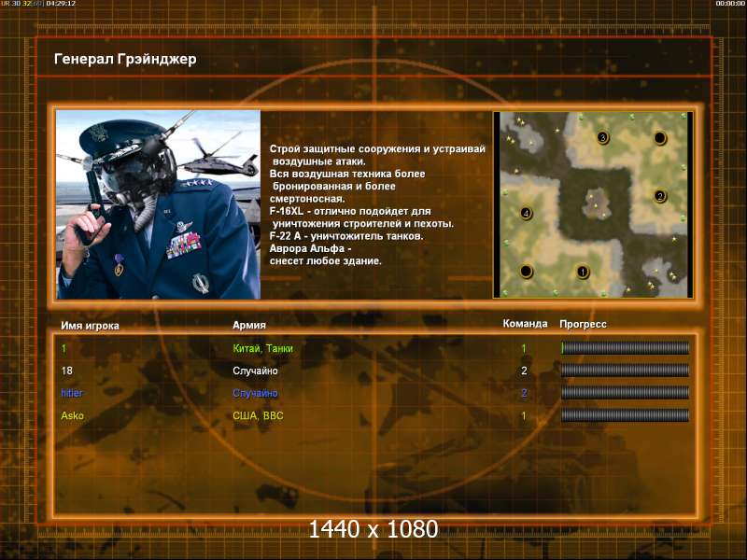Click team number in Asko's row
This screenshot has height=560, width=747.
(524, 415)
